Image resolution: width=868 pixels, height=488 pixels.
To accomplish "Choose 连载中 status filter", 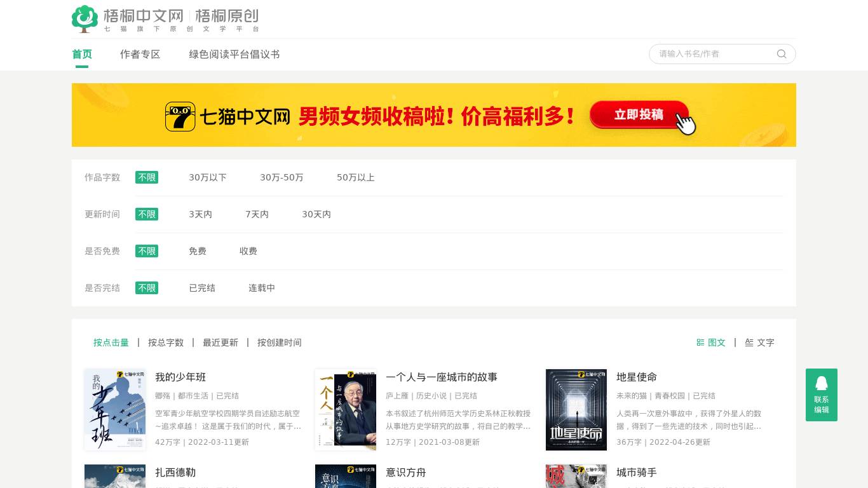I will point(262,288).
